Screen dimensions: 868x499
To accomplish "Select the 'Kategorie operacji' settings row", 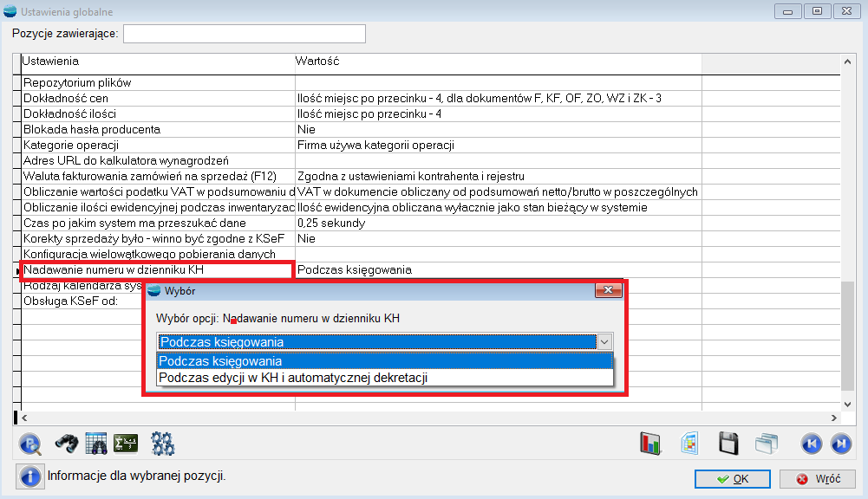I will [x=156, y=146].
